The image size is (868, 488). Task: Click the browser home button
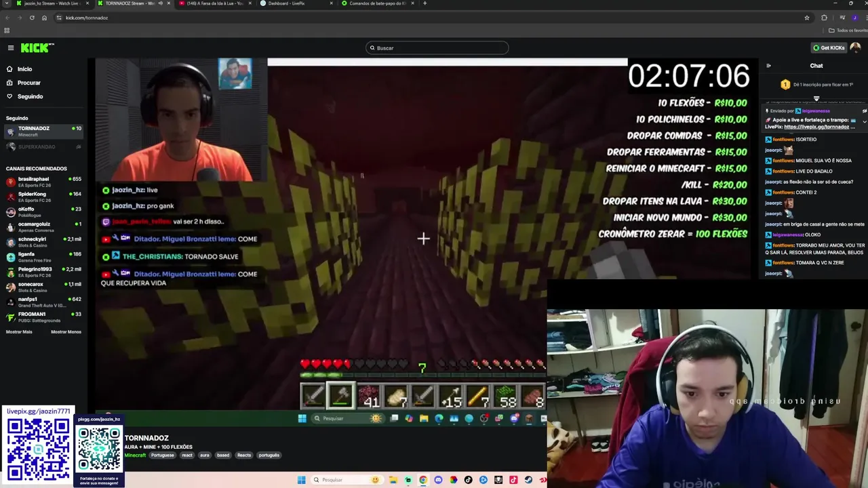[44, 18]
